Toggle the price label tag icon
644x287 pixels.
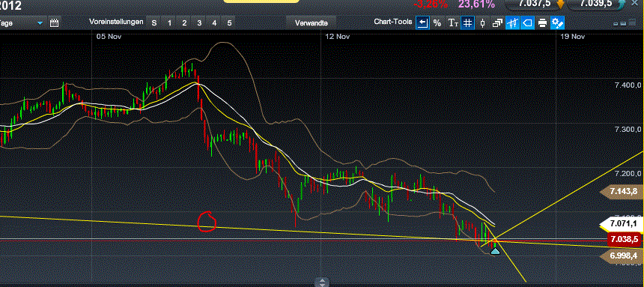coord(527,22)
